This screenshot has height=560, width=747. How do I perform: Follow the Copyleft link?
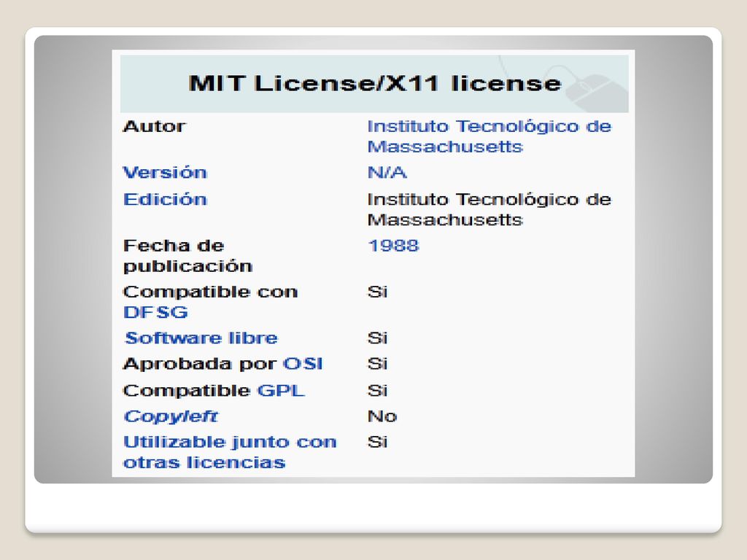pos(171,416)
